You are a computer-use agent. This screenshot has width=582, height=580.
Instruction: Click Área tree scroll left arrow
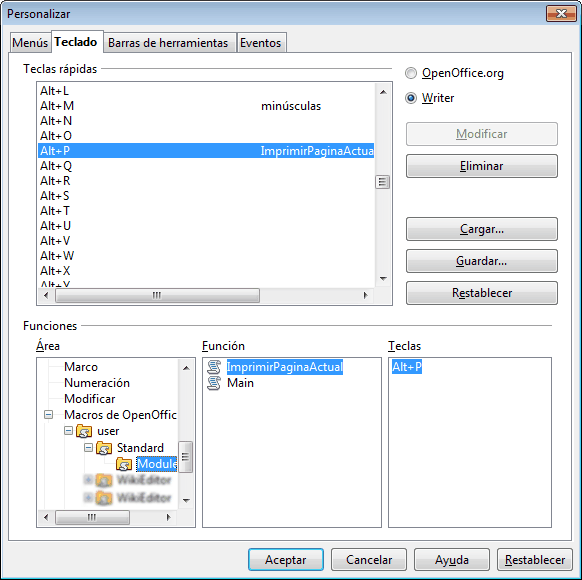point(46,517)
